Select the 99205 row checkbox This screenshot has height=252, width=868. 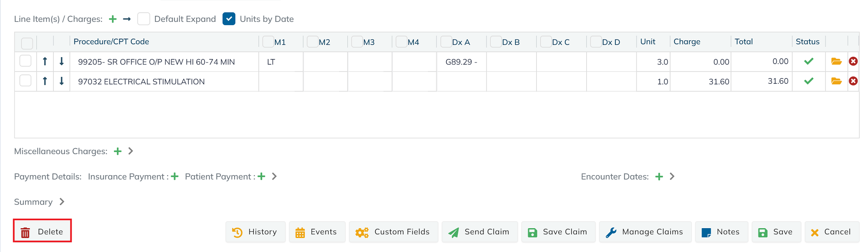[26, 61]
